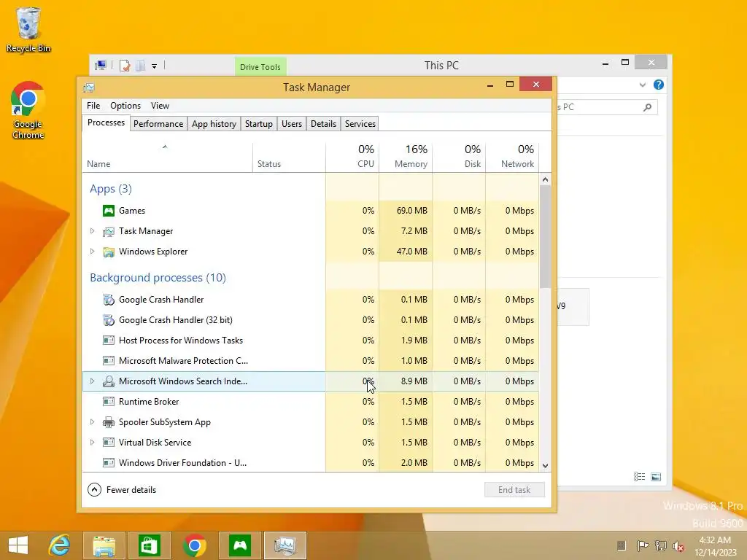The image size is (747, 560).
Task: Click the Microsoft Windows Search Indexer icon
Action: pos(109,381)
